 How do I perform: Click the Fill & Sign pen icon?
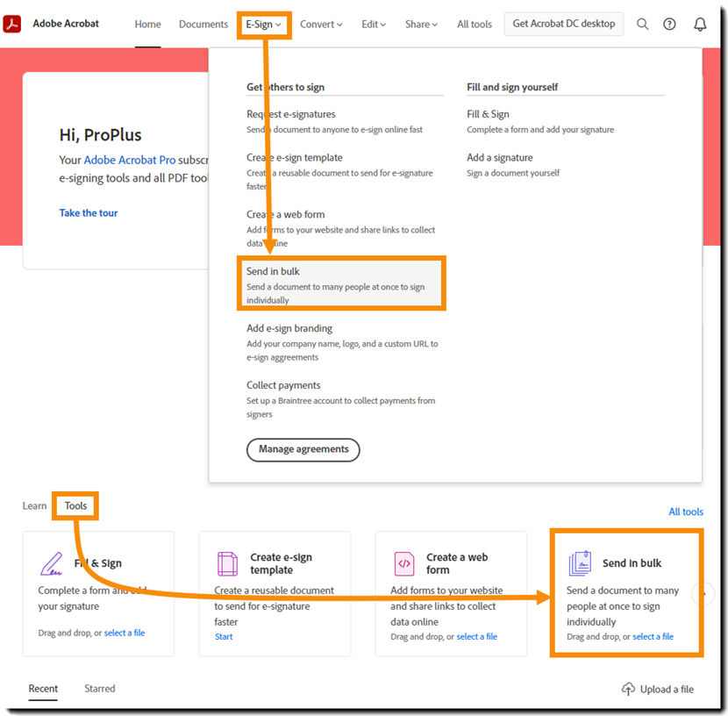(x=52, y=563)
